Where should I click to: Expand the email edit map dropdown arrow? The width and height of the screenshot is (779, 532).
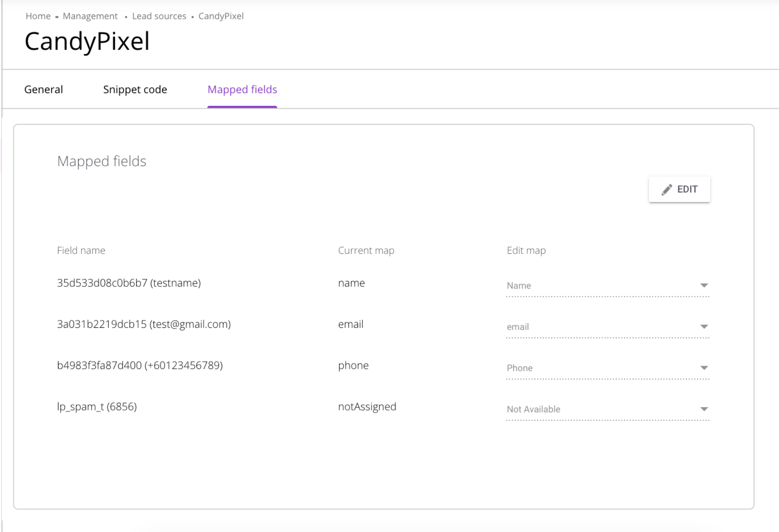[x=704, y=327]
